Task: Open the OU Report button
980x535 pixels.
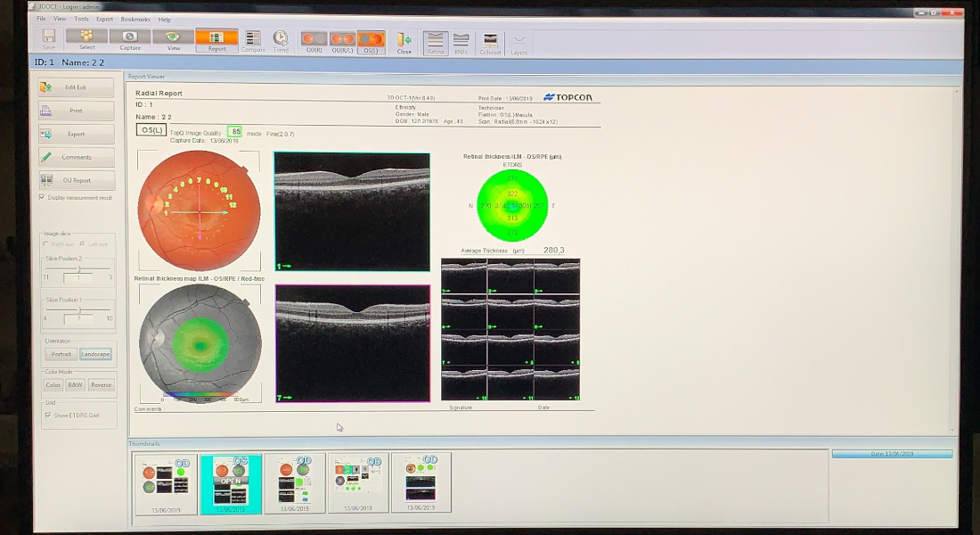Action: [x=77, y=180]
